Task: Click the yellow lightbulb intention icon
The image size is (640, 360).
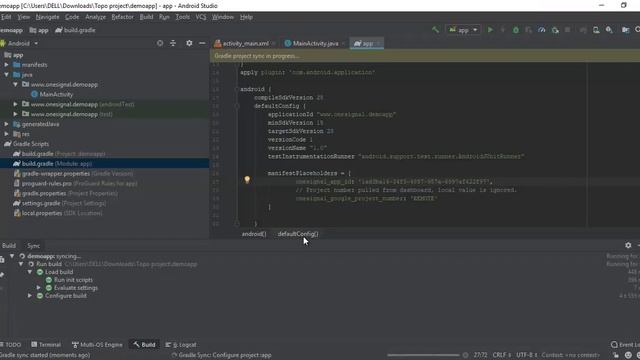Action: 247,180
